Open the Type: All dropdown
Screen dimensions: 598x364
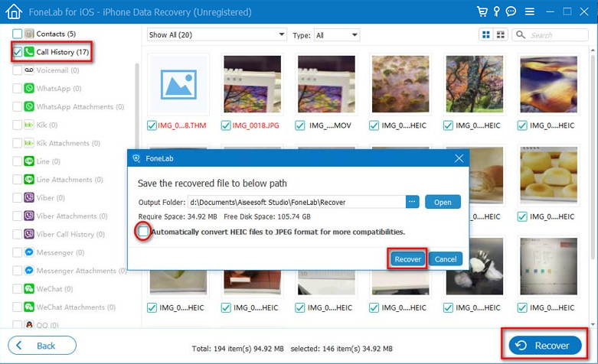pos(337,35)
